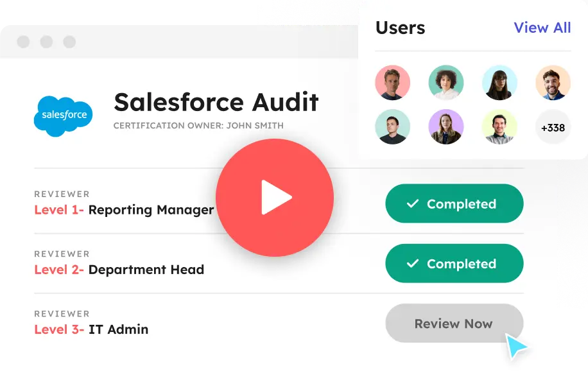This screenshot has height=380, width=588.
Task: Click Completed button for Level 1 Reporting Manager
Action: 454,203
